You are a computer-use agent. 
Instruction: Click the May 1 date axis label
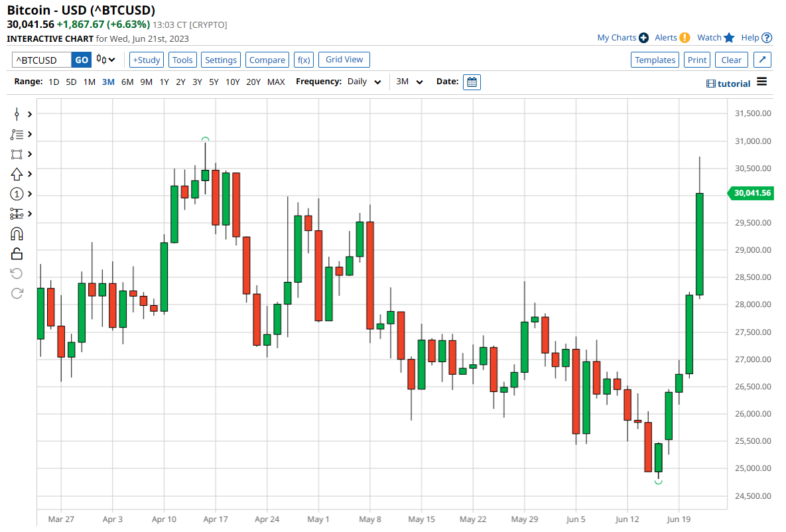point(318,519)
